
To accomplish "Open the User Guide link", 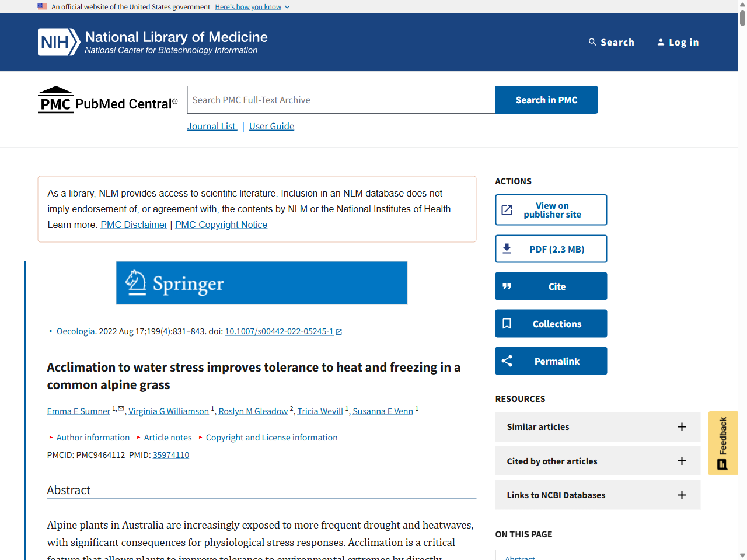I will 271,127.
